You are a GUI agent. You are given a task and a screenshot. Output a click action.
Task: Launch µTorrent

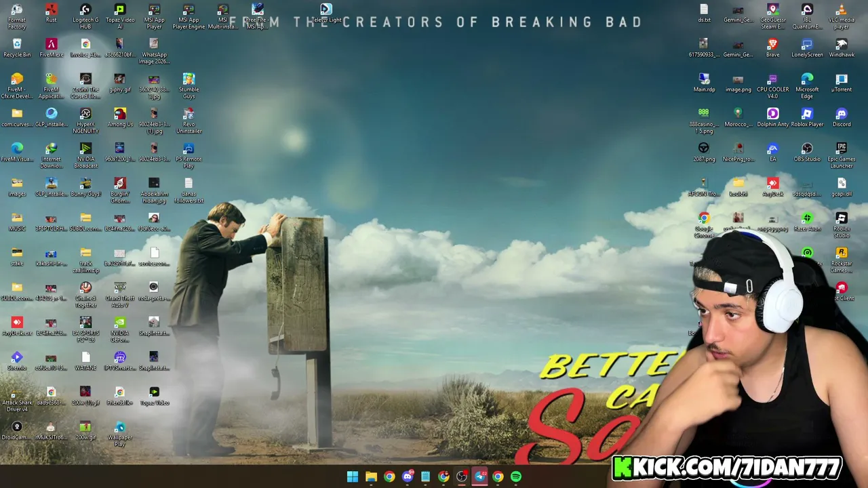coord(842,83)
